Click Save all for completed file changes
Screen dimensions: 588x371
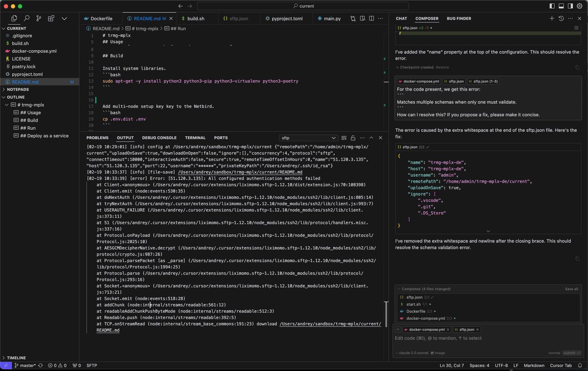pos(571,289)
